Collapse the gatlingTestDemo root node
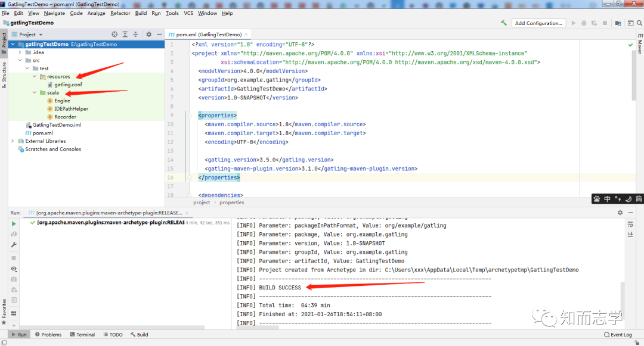 coord(13,44)
